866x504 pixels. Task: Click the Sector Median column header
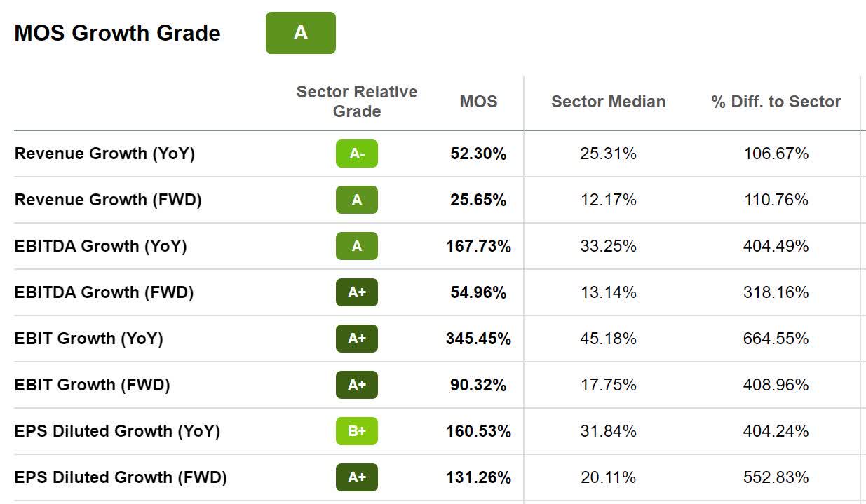coord(608,102)
